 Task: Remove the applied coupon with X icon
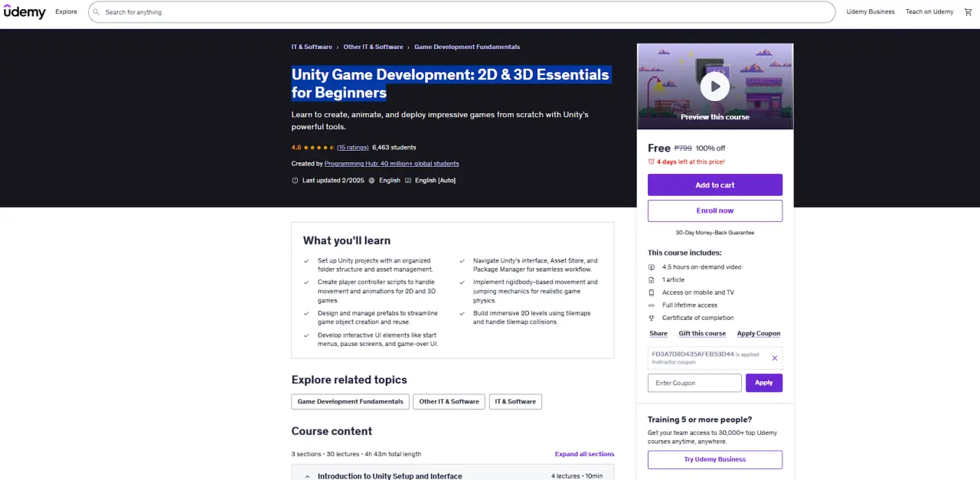coord(774,358)
